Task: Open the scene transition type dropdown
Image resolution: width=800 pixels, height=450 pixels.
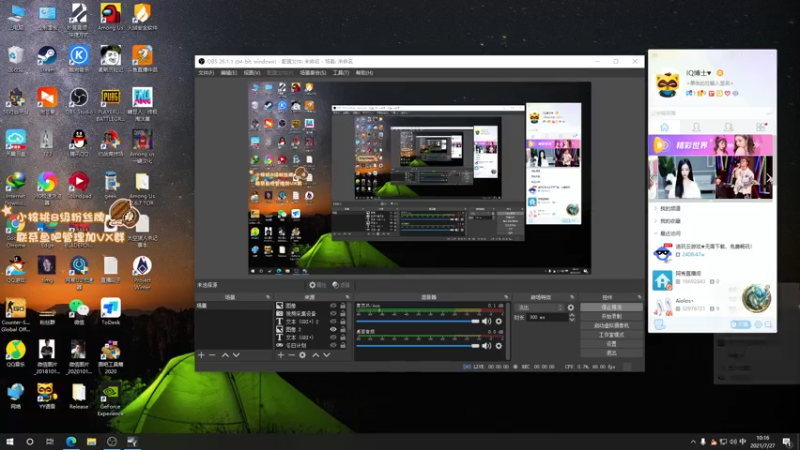Action: point(540,307)
